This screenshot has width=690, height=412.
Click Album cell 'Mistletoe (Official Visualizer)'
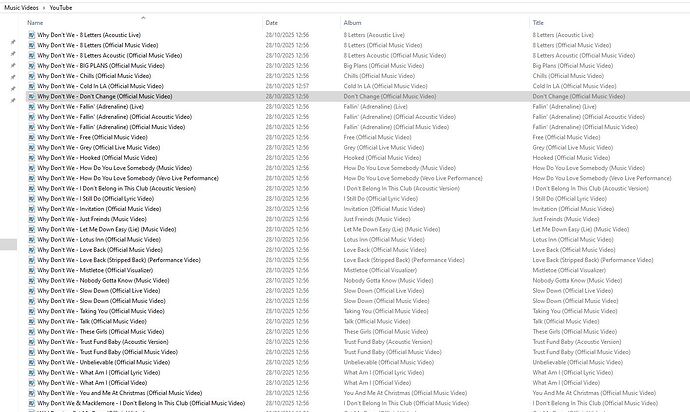click(x=380, y=270)
